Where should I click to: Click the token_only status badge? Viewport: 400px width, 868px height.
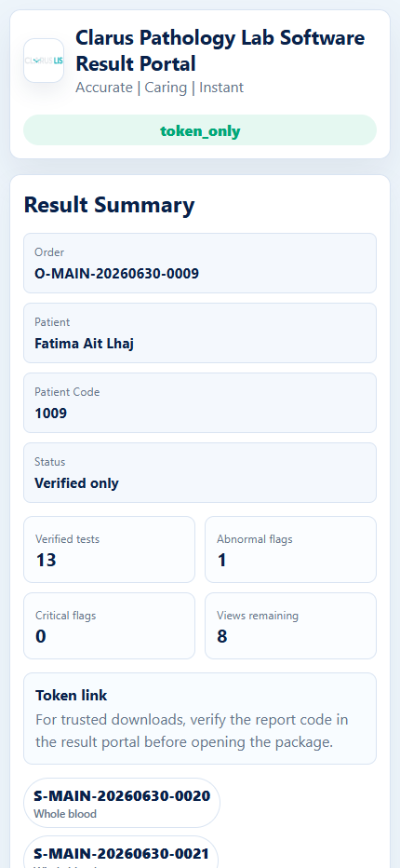(200, 130)
